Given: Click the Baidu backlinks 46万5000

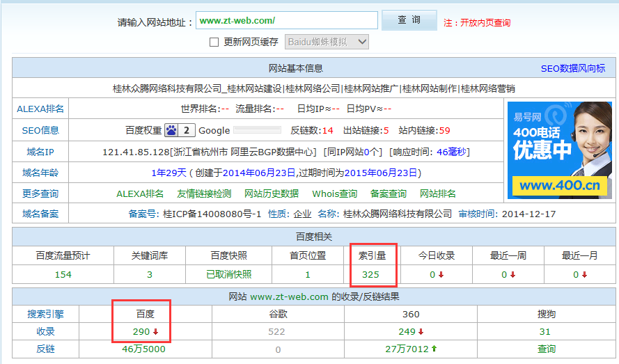Looking at the screenshot, I should pos(143,349).
